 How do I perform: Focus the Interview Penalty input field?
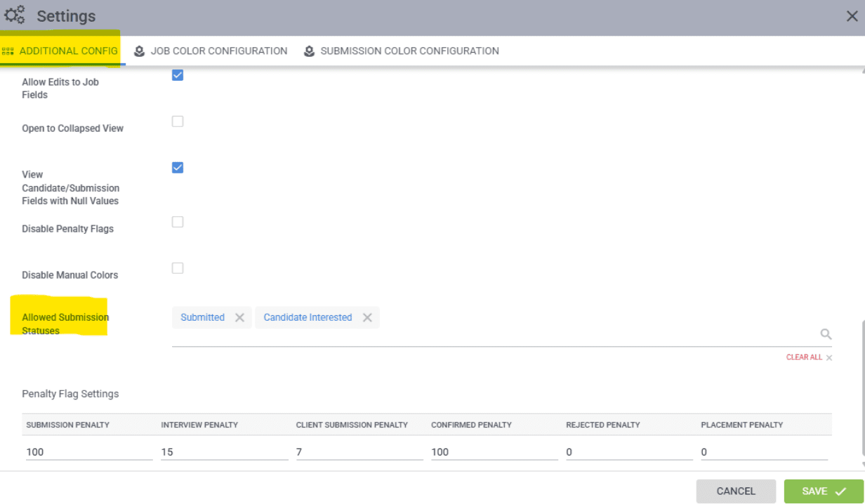(x=224, y=452)
